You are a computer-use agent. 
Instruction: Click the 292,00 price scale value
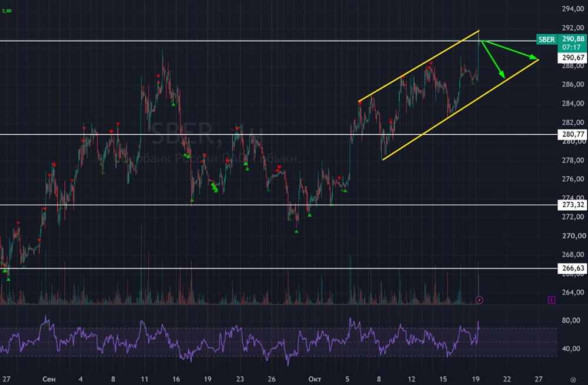point(573,28)
